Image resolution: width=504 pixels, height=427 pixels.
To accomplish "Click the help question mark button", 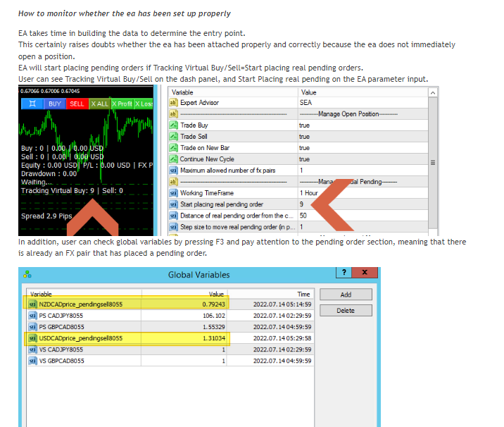I will click(x=344, y=272).
